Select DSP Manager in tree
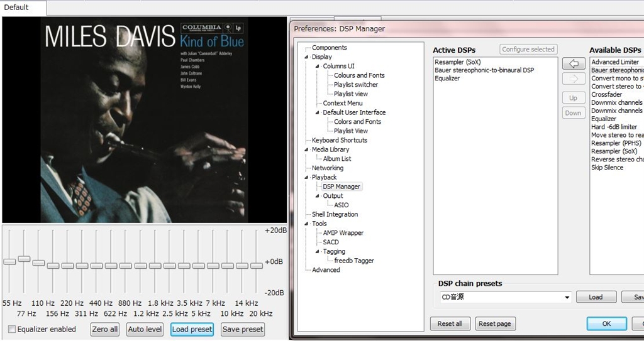644x341 pixels. pyautogui.click(x=341, y=187)
